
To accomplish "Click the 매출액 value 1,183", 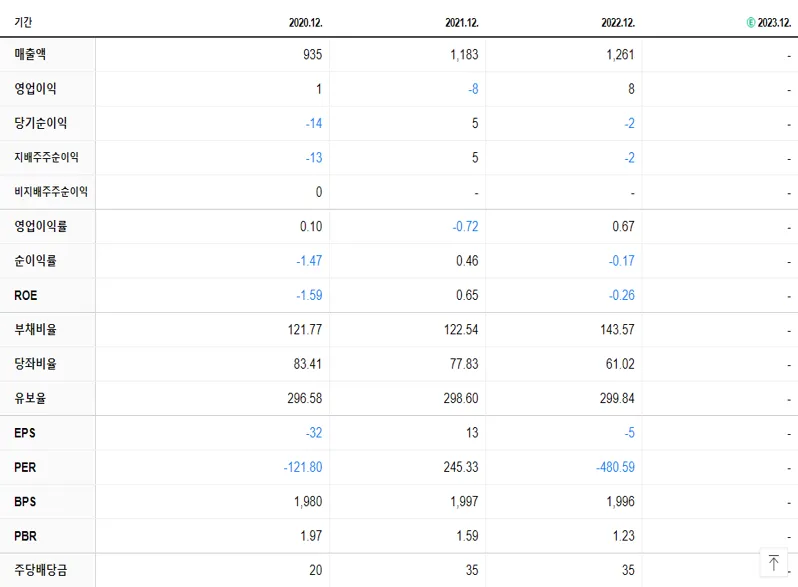I will tap(464, 54).
